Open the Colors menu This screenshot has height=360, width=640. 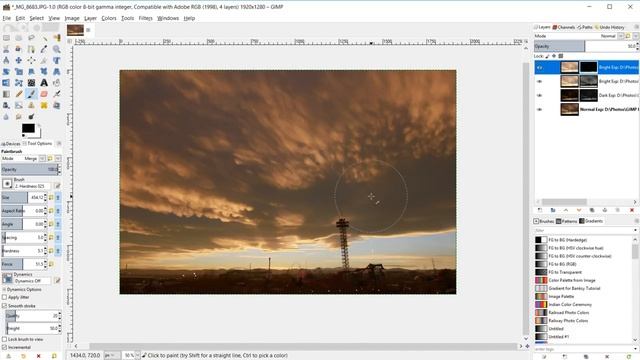pyautogui.click(x=109, y=18)
